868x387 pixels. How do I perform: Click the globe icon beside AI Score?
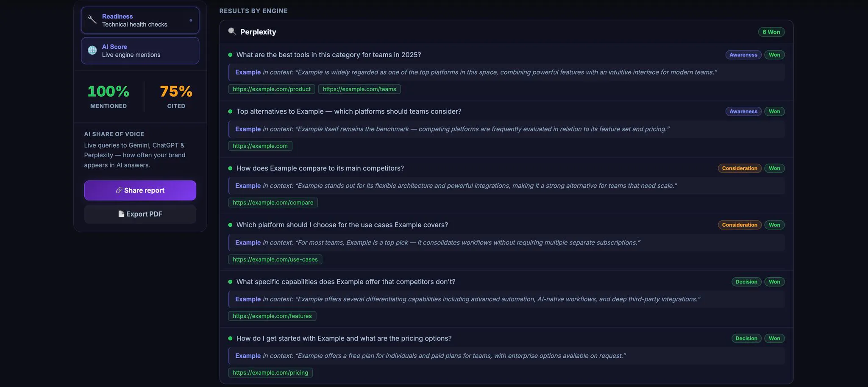pyautogui.click(x=92, y=50)
